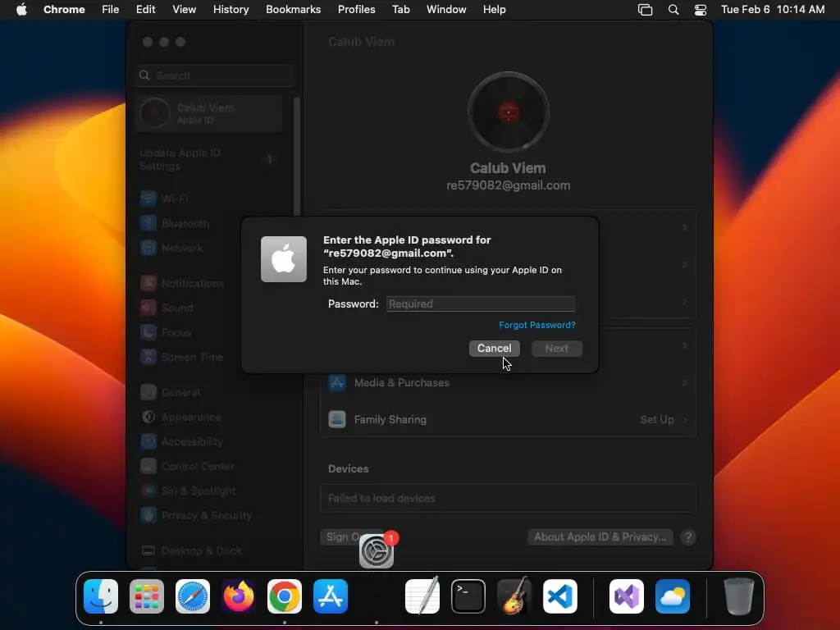
Task: Cancel the Apple ID password dialog
Action: (x=494, y=348)
